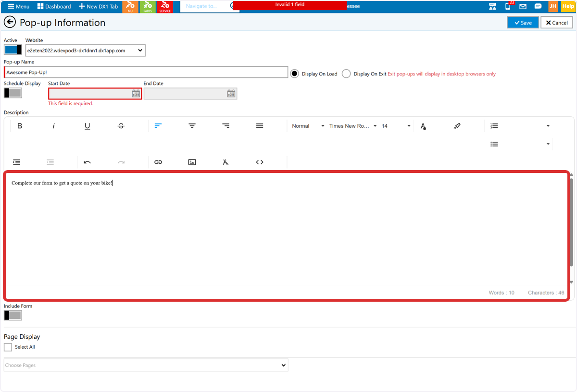Screen dimensions: 577x392
Task: Open the JH user profile icon
Action: click(x=553, y=6)
